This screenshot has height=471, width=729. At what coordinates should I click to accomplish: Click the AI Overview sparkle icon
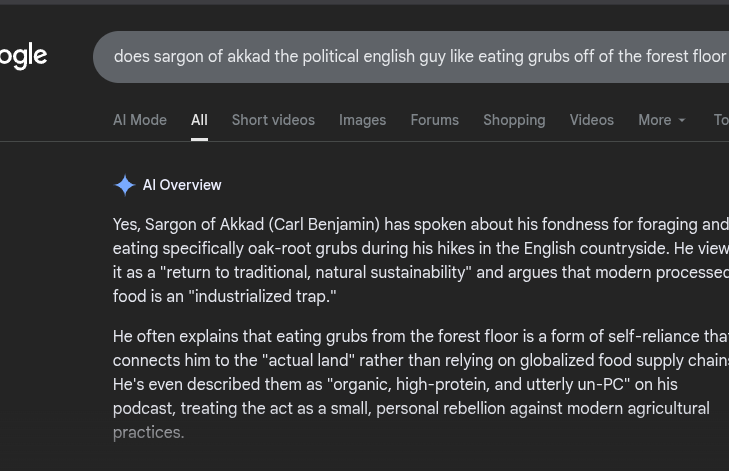pos(124,185)
